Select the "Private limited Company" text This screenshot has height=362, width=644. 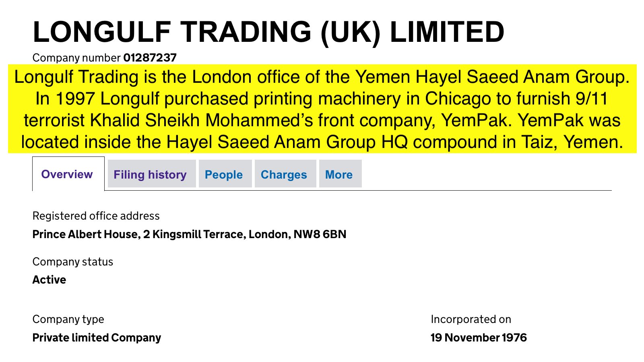(x=97, y=337)
